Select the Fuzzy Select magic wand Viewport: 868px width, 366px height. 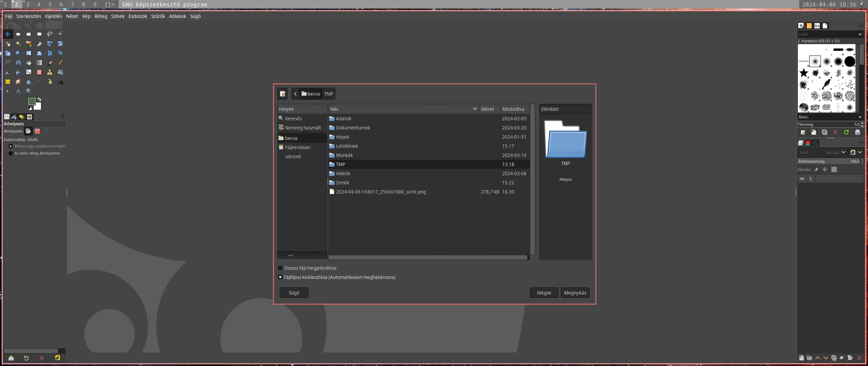[x=18, y=44]
